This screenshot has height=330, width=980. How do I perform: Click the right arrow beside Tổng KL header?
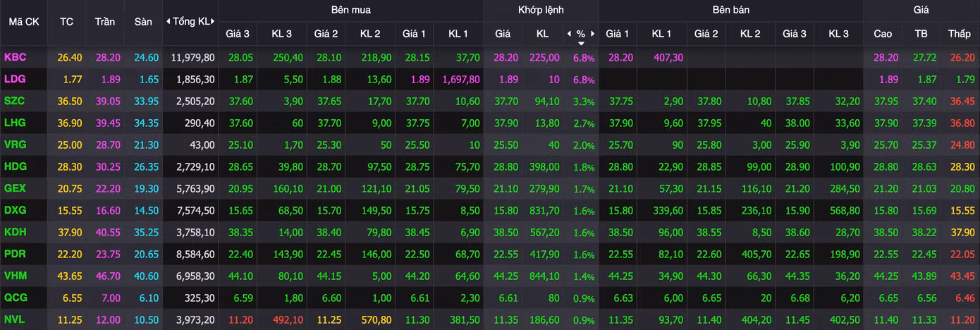point(214,21)
